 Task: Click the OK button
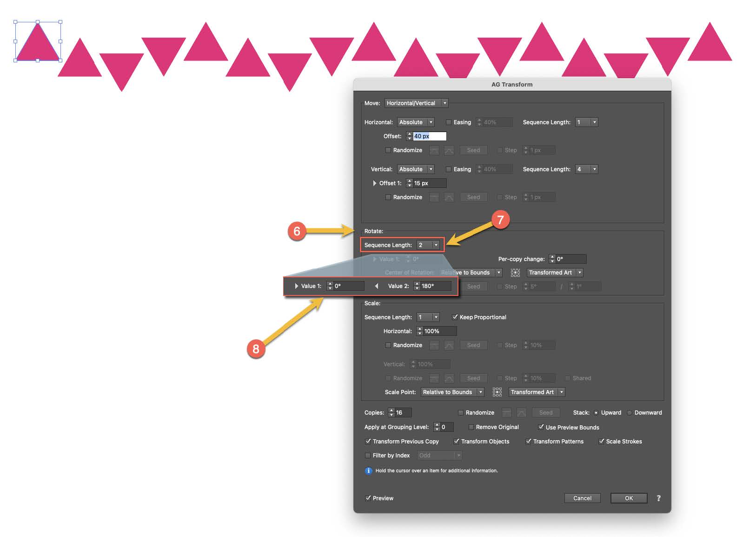point(629,498)
